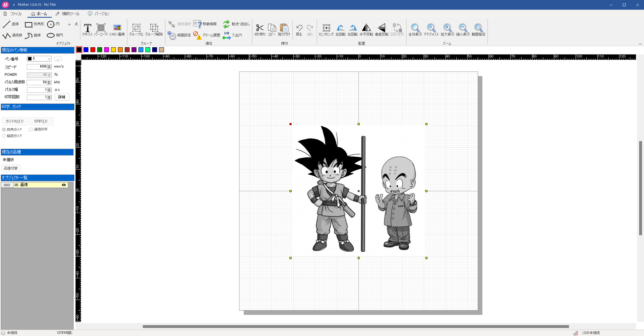This screenshot has width=644, height=336.
Task: Click the スピード value field
Action: pyautogui.click(x=37, y=67)
